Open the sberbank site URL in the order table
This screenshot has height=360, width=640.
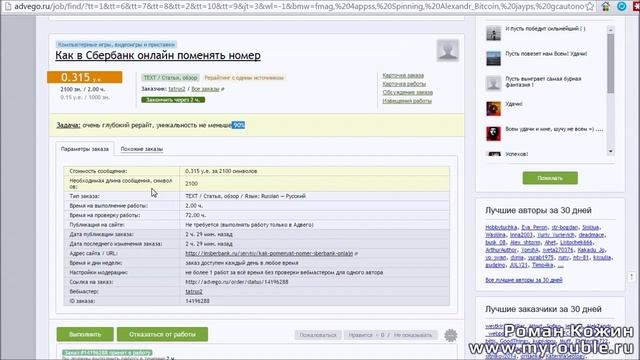pyautogui.click(x=269, y=253)
